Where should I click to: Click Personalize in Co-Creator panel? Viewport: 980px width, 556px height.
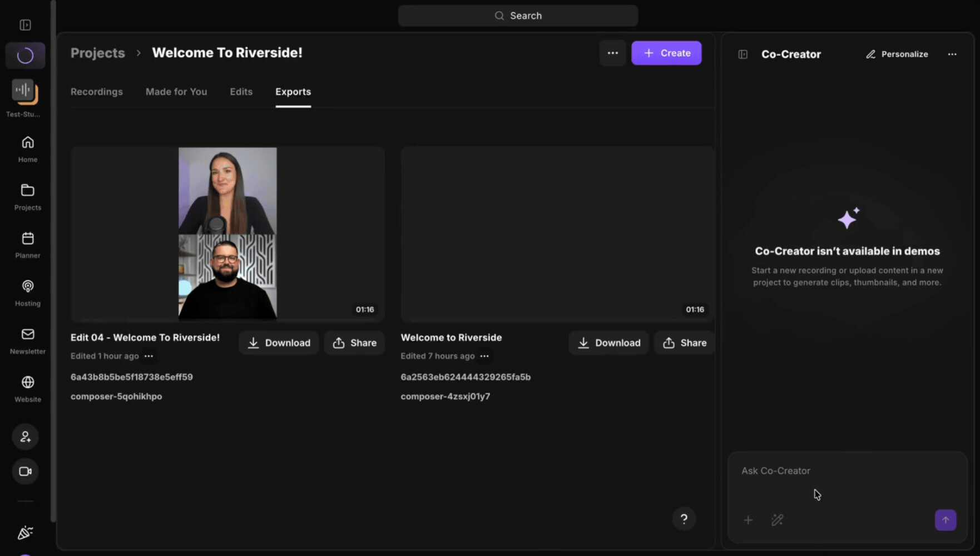click(x=897, y=54)
